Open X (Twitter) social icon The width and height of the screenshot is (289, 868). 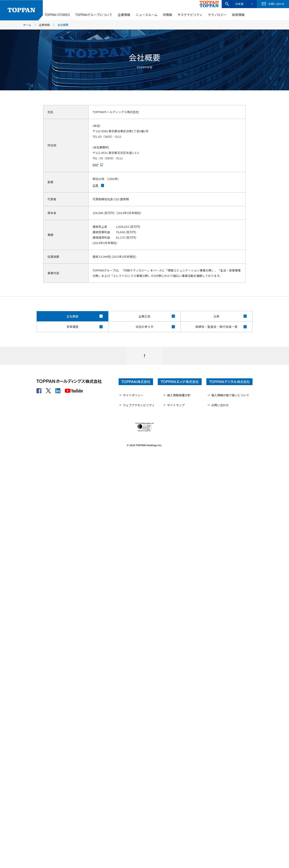(48, 391)
